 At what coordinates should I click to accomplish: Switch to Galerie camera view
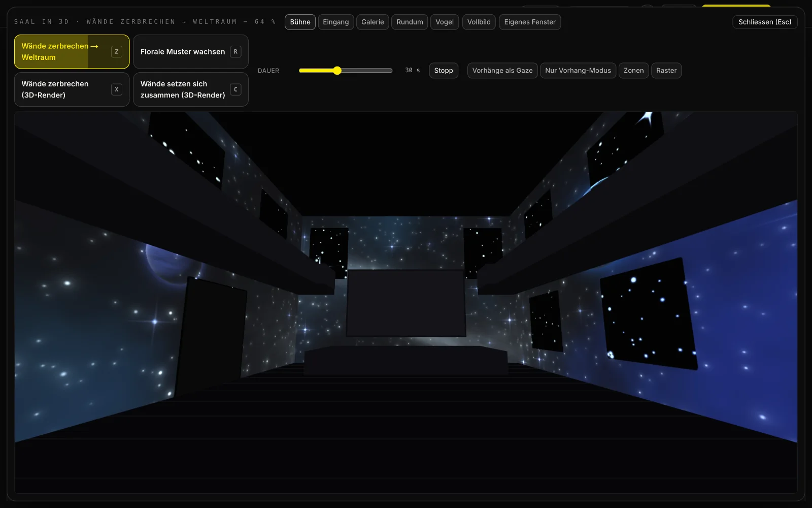click(373, 22)
